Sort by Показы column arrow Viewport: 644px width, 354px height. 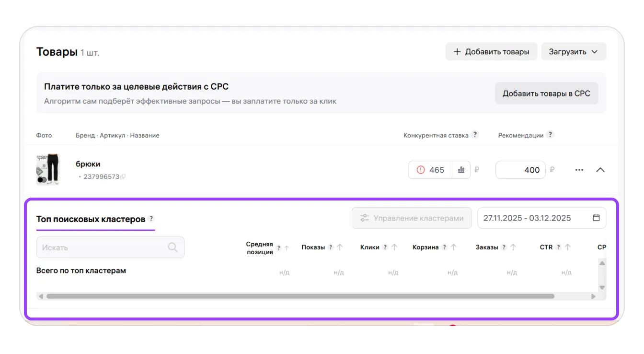(x=340, y=248)
